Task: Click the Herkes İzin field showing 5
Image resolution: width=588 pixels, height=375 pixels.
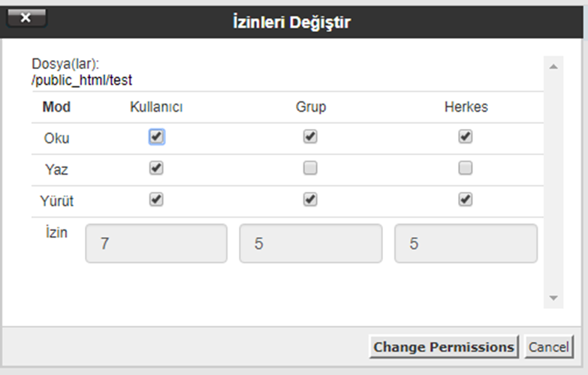Action: tap(466, 244)
